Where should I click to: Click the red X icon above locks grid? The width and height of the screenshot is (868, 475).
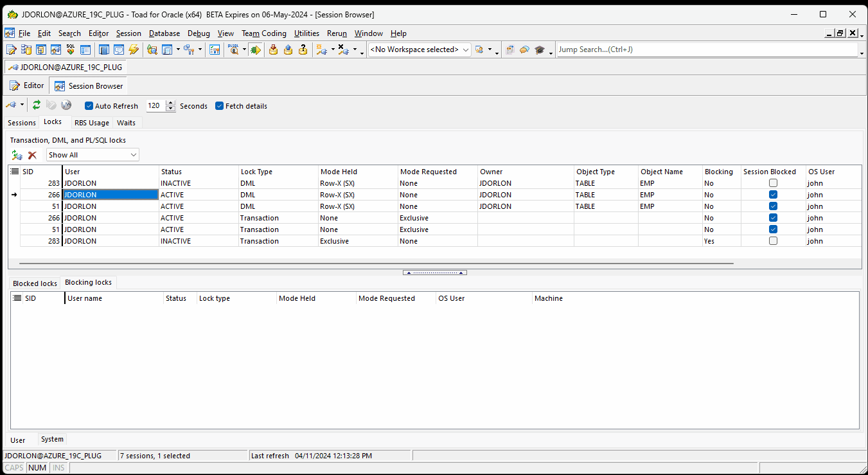click(x=32, y=155)
